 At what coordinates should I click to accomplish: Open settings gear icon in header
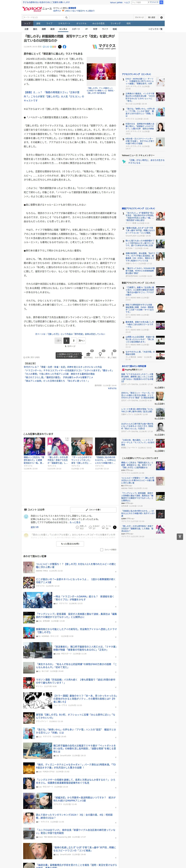(161, 18)
